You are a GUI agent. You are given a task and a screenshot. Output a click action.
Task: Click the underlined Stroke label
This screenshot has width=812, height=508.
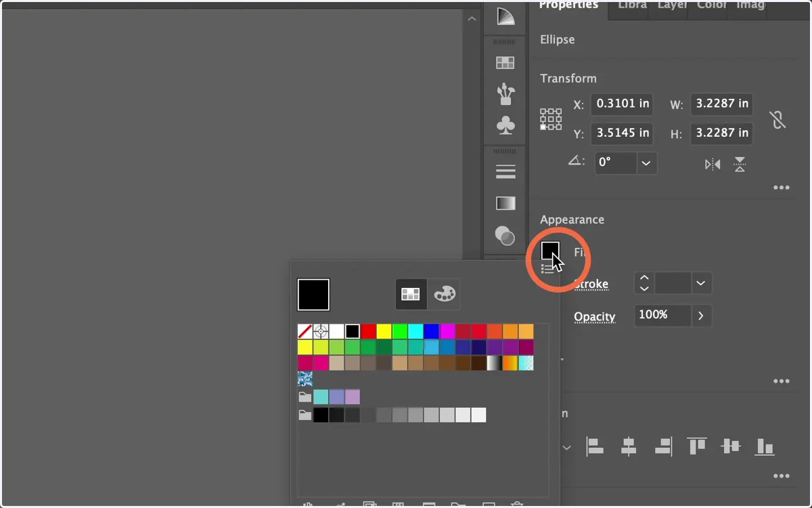[x=591, y=284]
